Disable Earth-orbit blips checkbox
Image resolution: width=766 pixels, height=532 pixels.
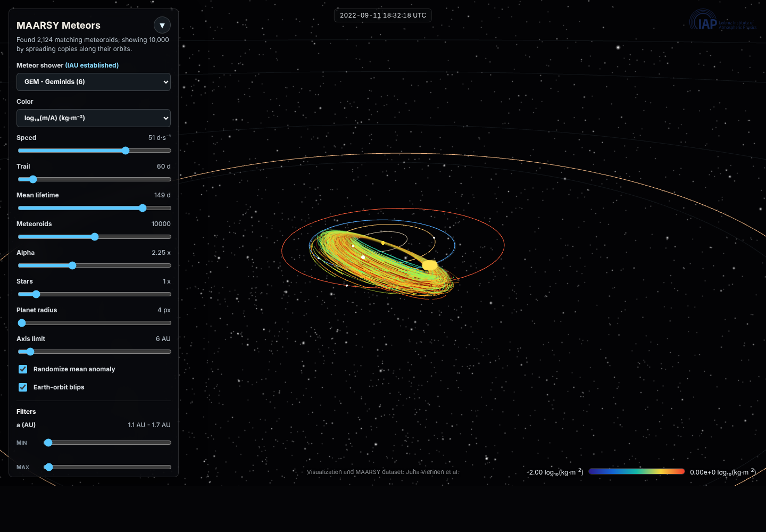click(x=23, y=387)
